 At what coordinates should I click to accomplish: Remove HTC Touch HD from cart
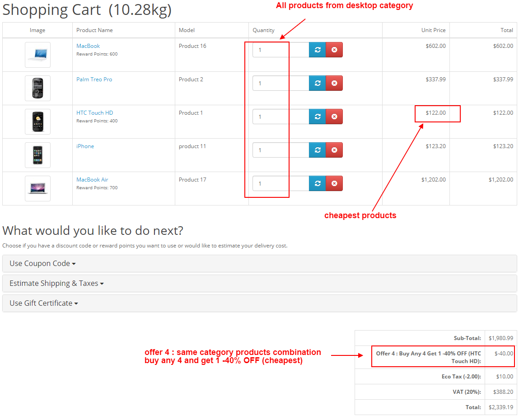point(334,117)
